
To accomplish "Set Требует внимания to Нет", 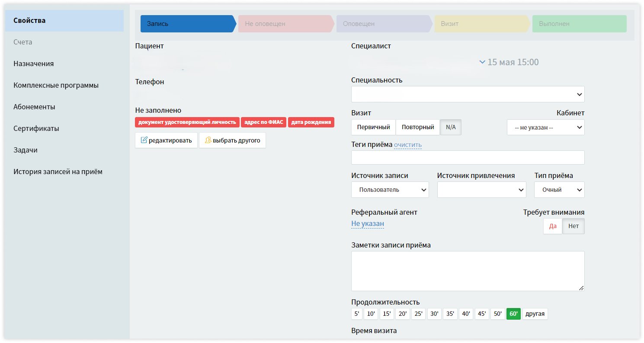I will [573, 226].
